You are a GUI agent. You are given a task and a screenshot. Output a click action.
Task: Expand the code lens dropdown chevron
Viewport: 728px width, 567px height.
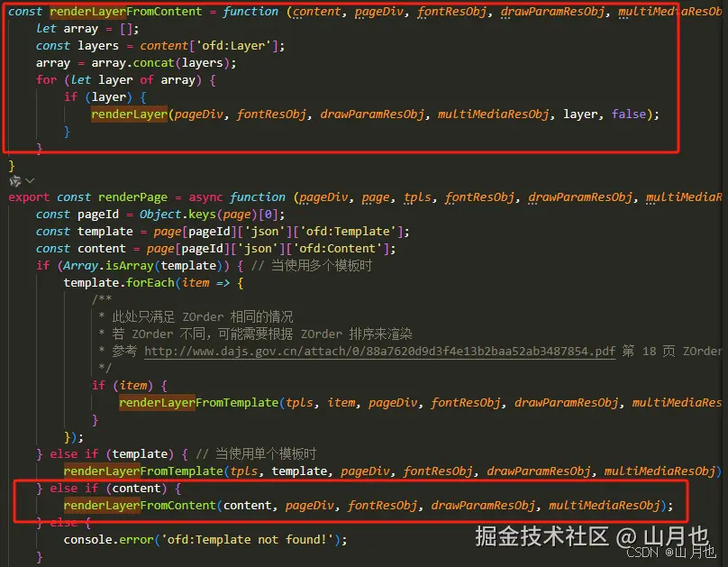tap(30, 180)
